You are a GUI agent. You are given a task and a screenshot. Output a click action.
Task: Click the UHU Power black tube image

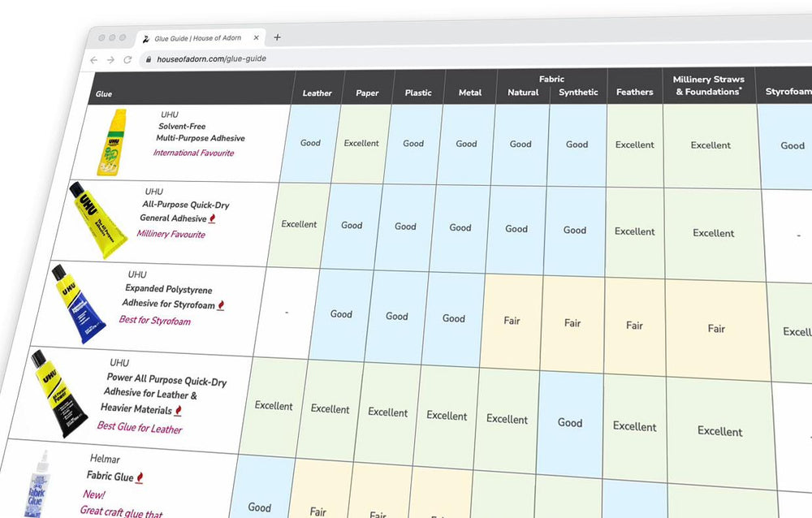coord(58,394)
